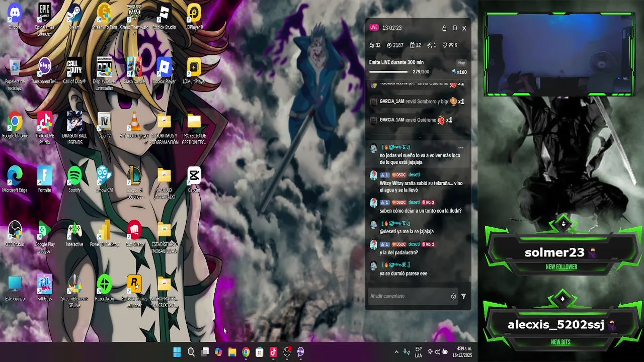Viewport: 644px width, 362px height.
Task: Open Clash Royale desktop shortcut
Action: tap(134, 71)
